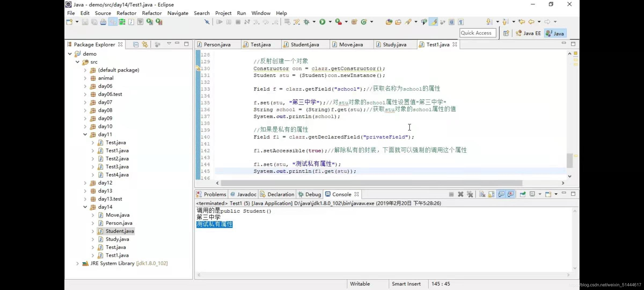Expand the day12 package node
Screen dimensions: 644x290
tap(85, 183)
